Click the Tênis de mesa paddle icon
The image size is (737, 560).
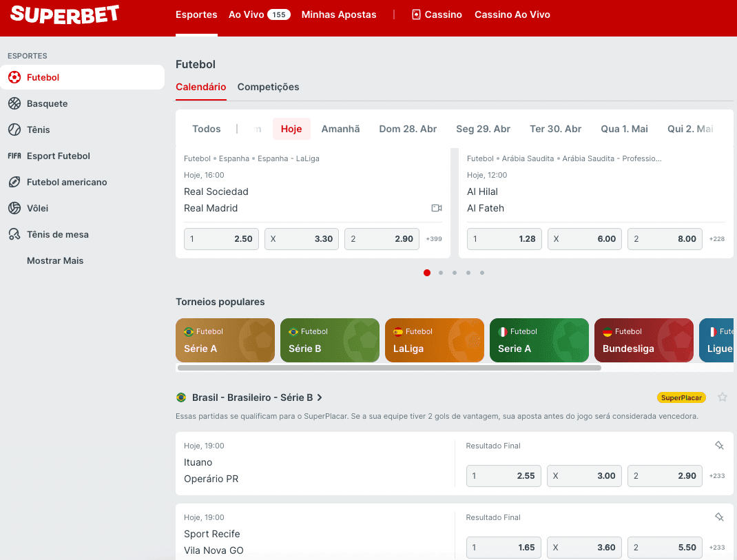click(x=14, y=234)
